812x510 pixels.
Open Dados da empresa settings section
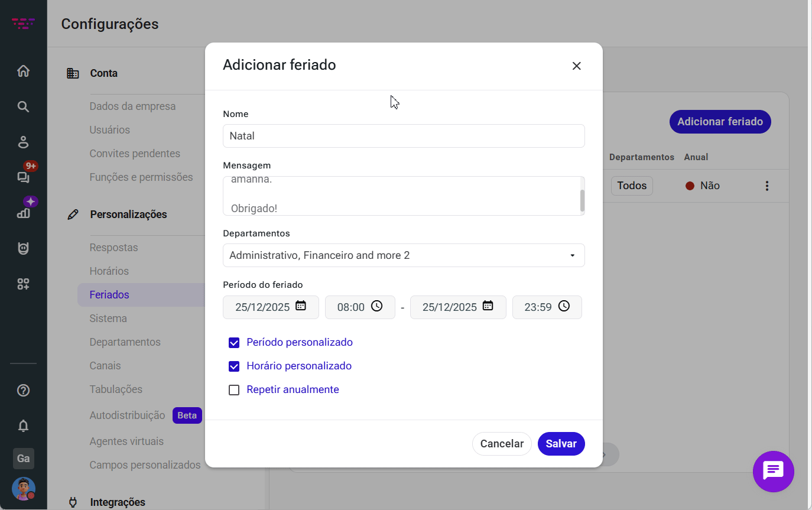pyautogui.click(x=132, y=106)
